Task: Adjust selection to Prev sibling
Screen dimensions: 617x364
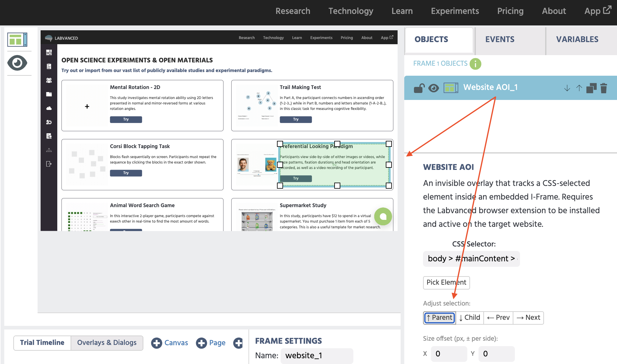Action: point(498,318)
